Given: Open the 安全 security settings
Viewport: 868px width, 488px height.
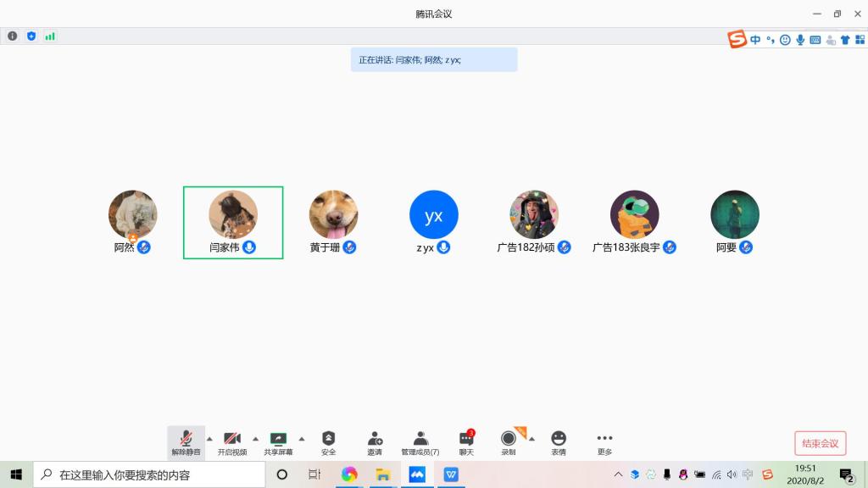Looking at the screenshot, I should (x=328, y=442).
